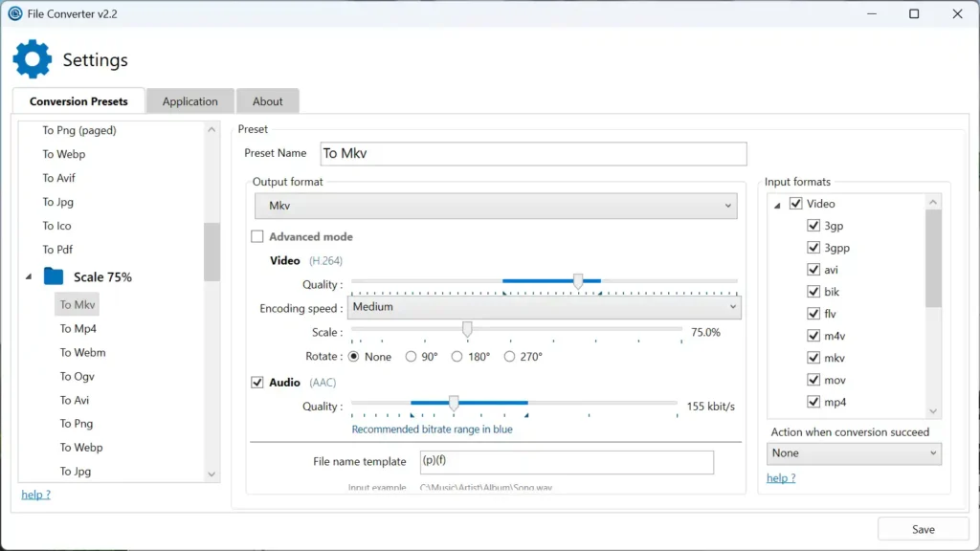Open the About tab
Screen dimensions: 980x551
(268, 100)
